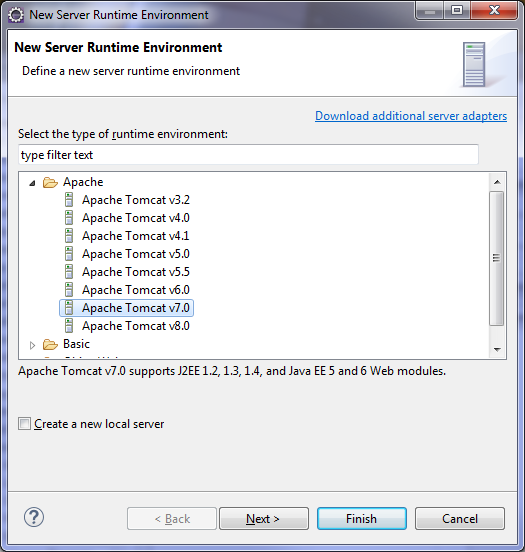Screen dimensions: 525x552
Task: Collapse the Apache tree category
Action: point(32,183)
